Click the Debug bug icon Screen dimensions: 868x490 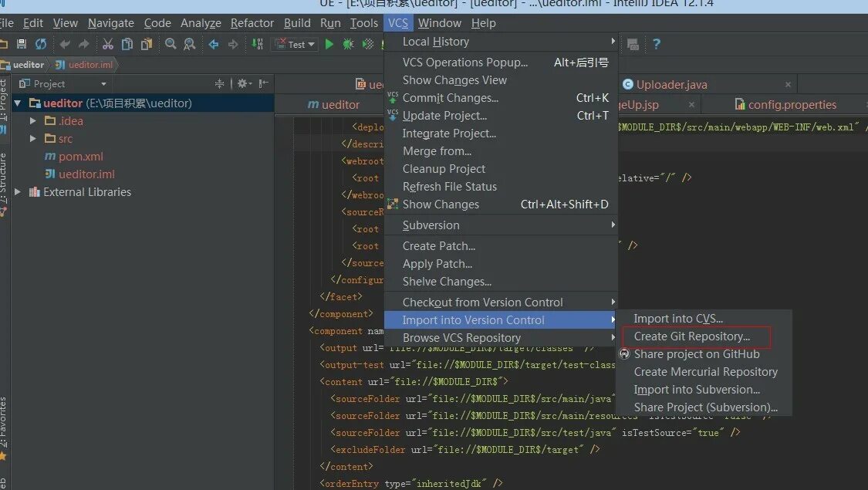pos(348,44)
